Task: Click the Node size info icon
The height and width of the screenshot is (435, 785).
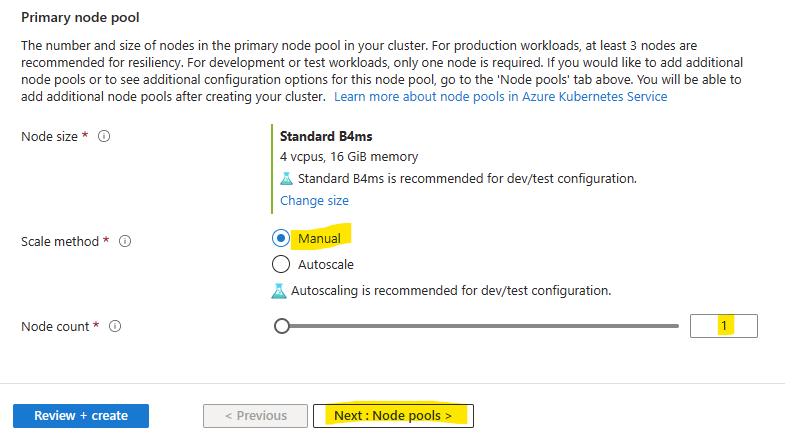Action: 104,136
